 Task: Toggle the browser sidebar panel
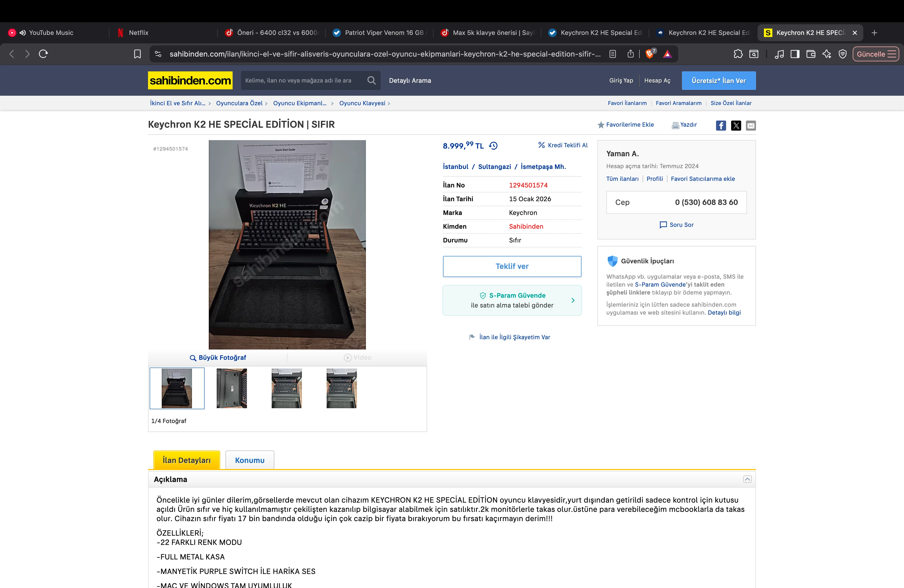(x=795, y=54)
